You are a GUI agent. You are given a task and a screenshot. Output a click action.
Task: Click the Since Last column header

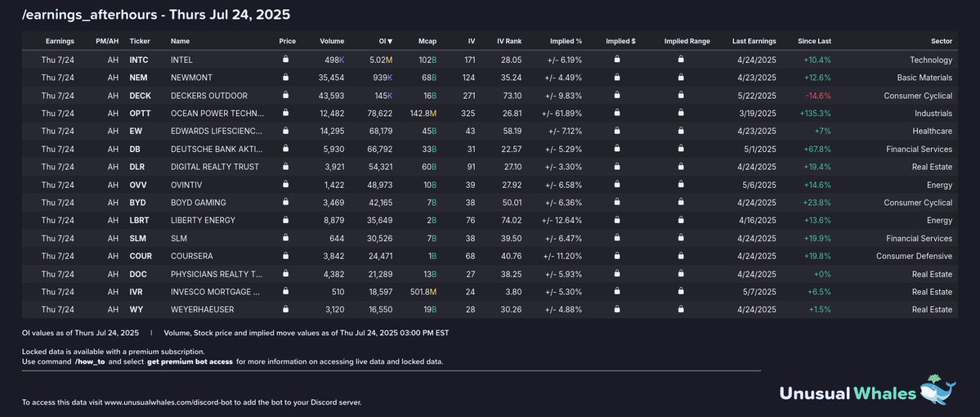(x=814, y=41)
